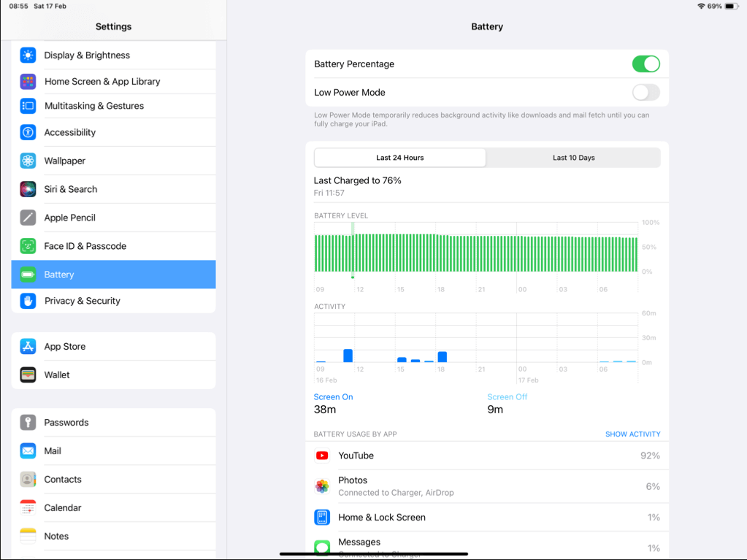This screenshot has width=747, height=560.
Task: Tap the green Battery icon in sidebar
Action: [28, 275]
